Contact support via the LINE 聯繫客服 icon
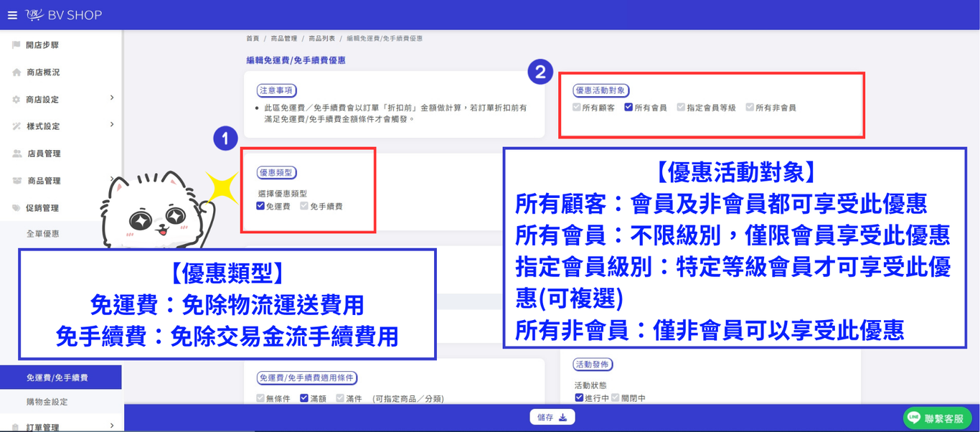The width and height of the screenshot is (980, 432). coord(914,418)
